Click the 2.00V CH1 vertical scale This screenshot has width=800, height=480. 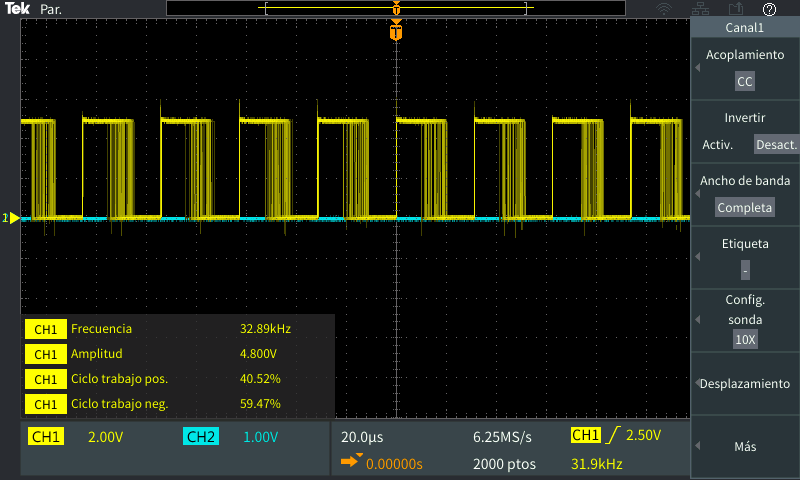(106, 437)
